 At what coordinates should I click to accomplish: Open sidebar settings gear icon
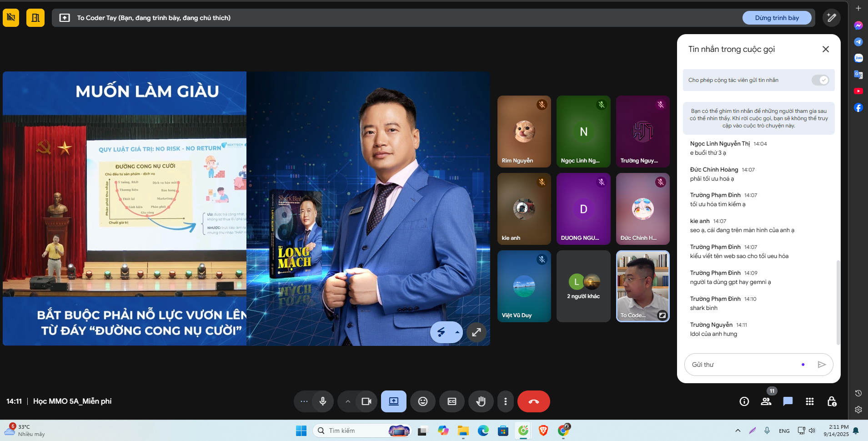[x=858, y=410]
